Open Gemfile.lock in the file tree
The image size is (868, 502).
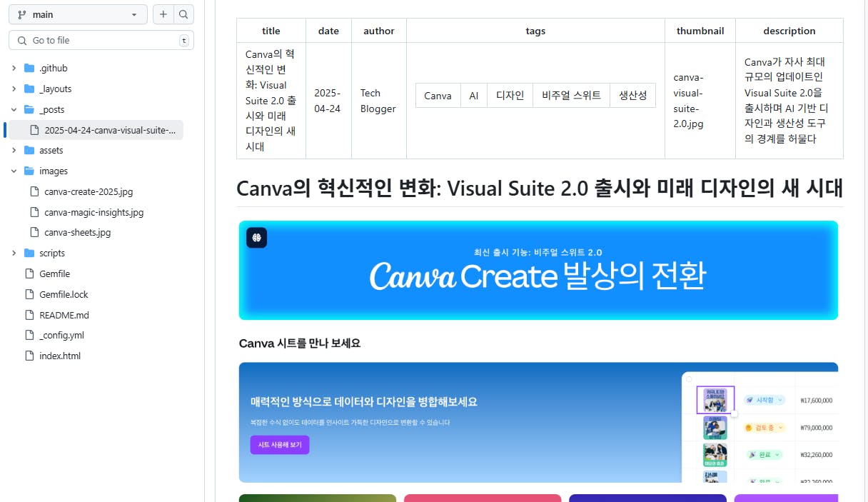tap(64, 295)
